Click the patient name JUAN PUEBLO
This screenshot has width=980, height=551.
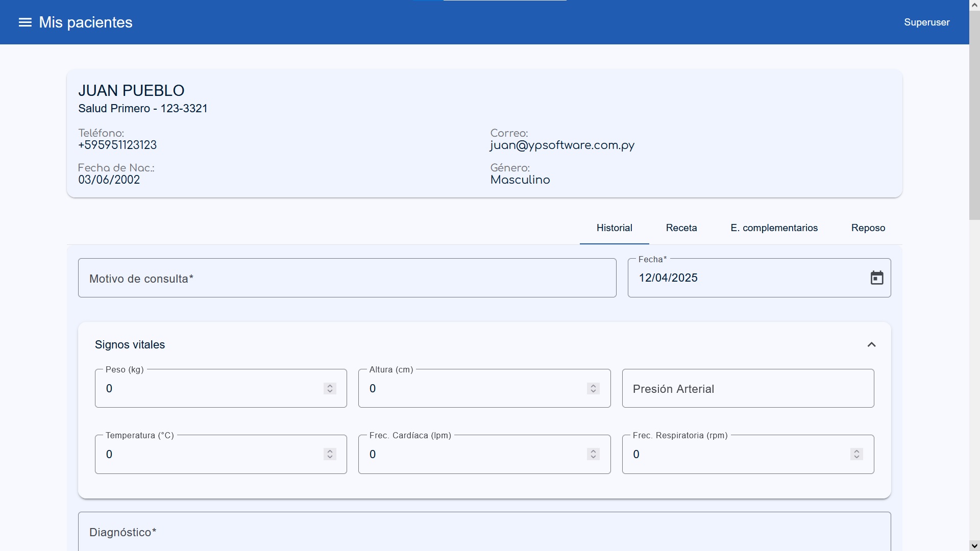pyautogui.click(x=131, y=90)
